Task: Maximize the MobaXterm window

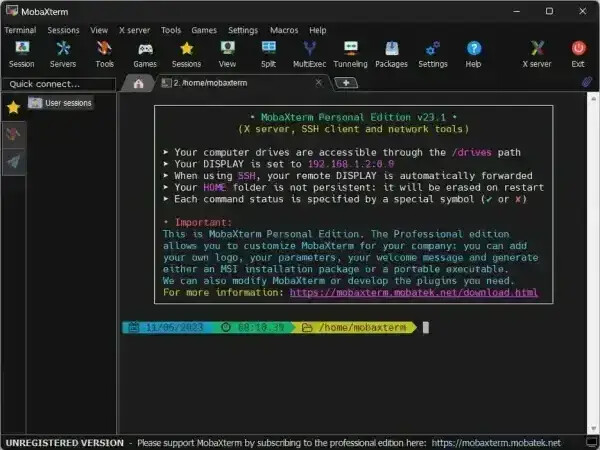Action: click(x=549, y=11)
